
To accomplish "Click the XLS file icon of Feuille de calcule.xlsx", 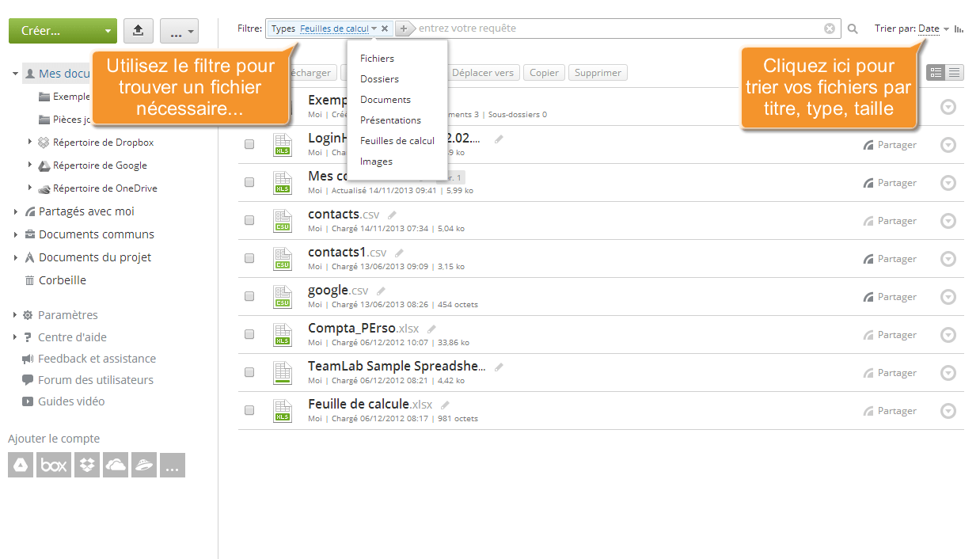I will 282,410.
